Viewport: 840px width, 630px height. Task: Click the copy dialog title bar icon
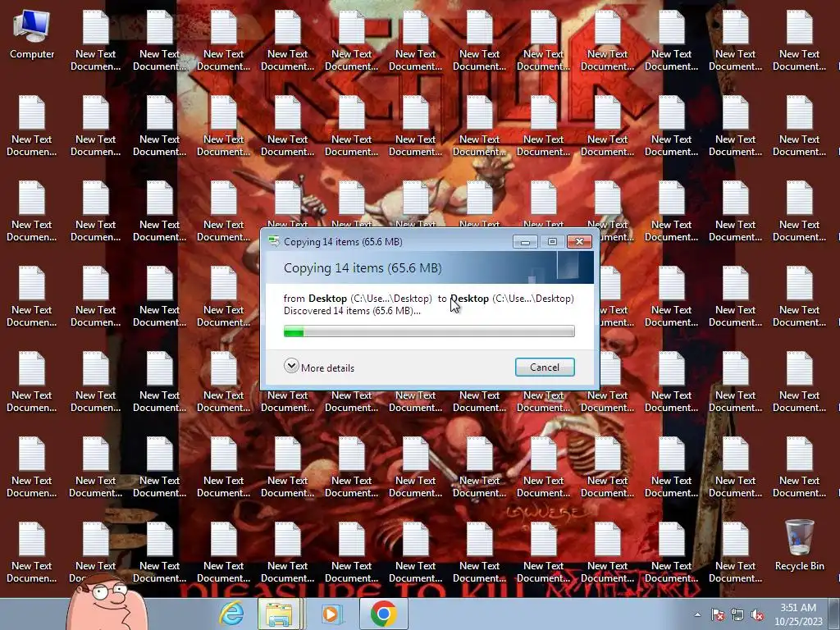[x=274, y=242]
